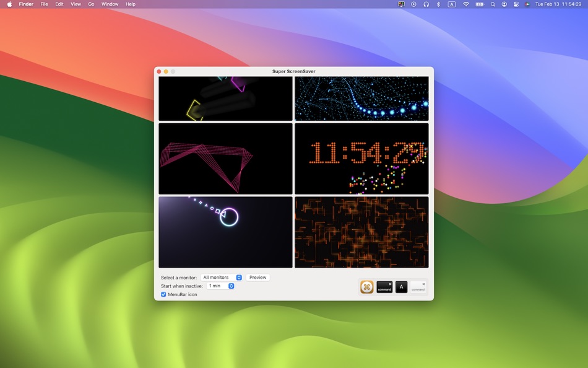Select the glowing circle trail screensaver thumbnail
This screenshot has width=588, height=368.
click(x=225, y=232)
